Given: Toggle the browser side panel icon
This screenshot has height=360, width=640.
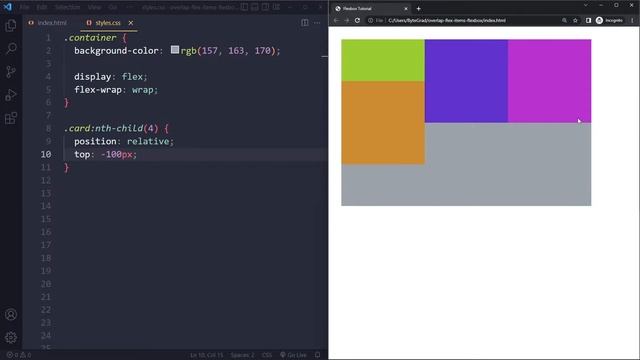Looking at the screenshot, I should click(x=588, y=20).
